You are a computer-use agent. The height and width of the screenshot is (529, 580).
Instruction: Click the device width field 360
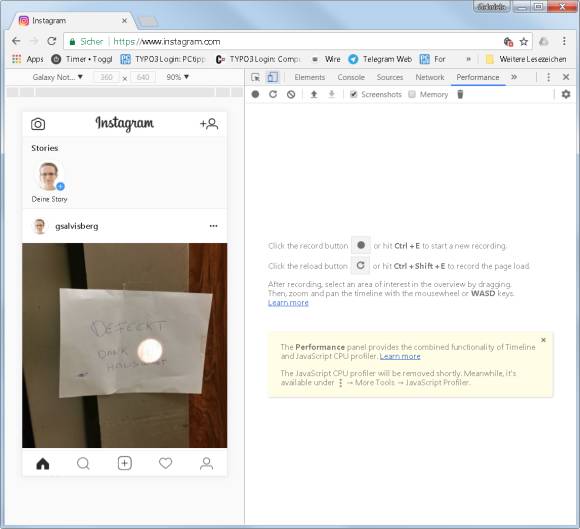(106, 77)
